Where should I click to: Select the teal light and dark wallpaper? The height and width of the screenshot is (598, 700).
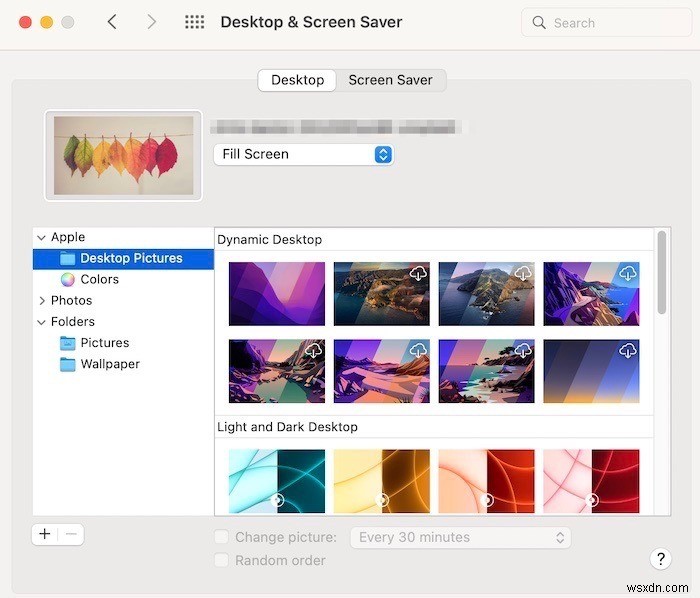[x=277, y=481]
